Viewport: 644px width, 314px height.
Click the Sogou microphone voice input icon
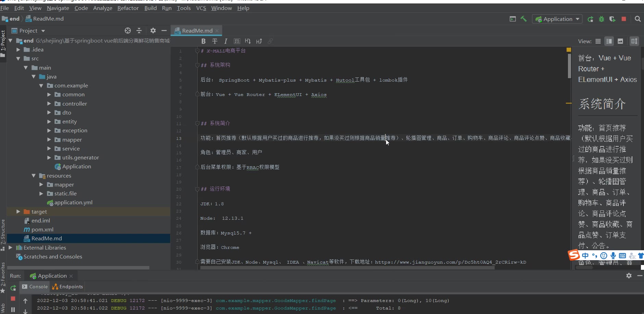(x=613, y=255)
